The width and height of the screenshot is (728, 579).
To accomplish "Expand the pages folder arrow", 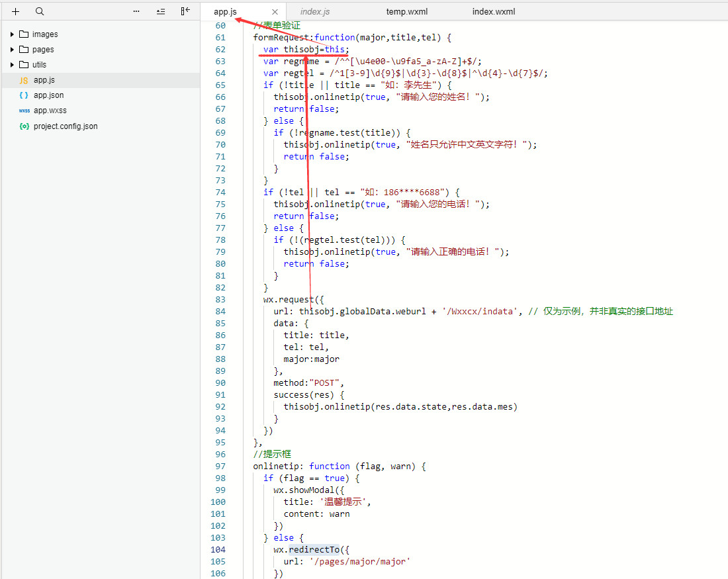I will pyautogui.click(x=12, y=50).
